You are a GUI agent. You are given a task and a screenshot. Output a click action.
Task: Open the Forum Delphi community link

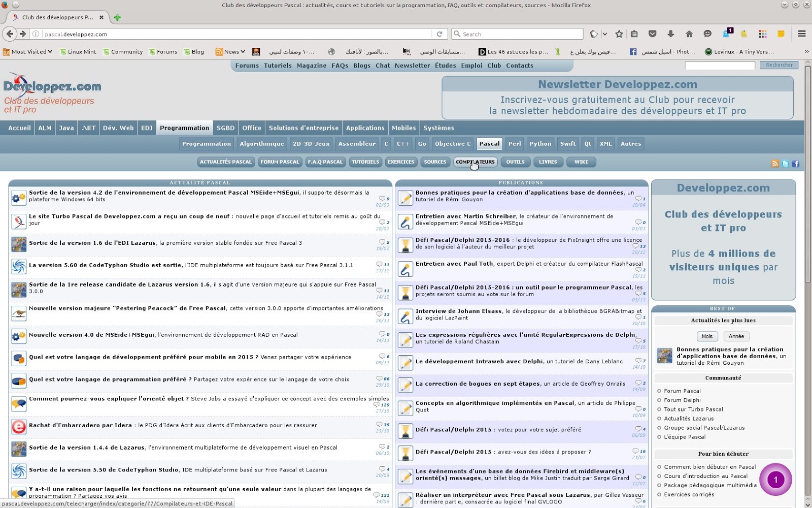tap(682, 400)
